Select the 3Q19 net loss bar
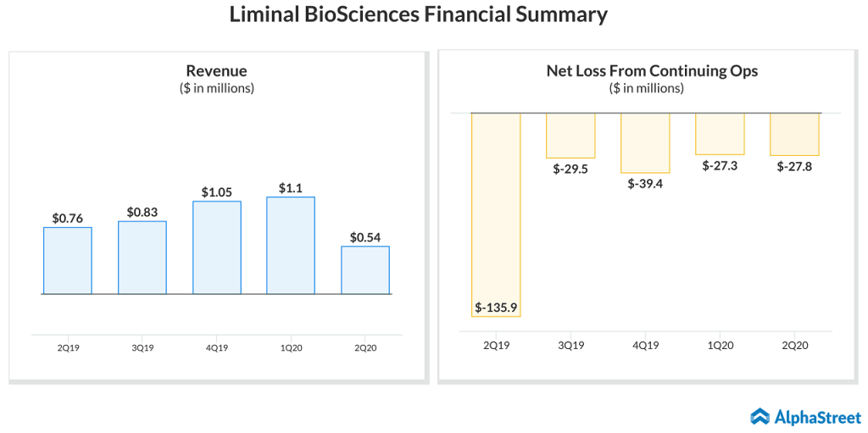868x433 pixels. [570, 135]
